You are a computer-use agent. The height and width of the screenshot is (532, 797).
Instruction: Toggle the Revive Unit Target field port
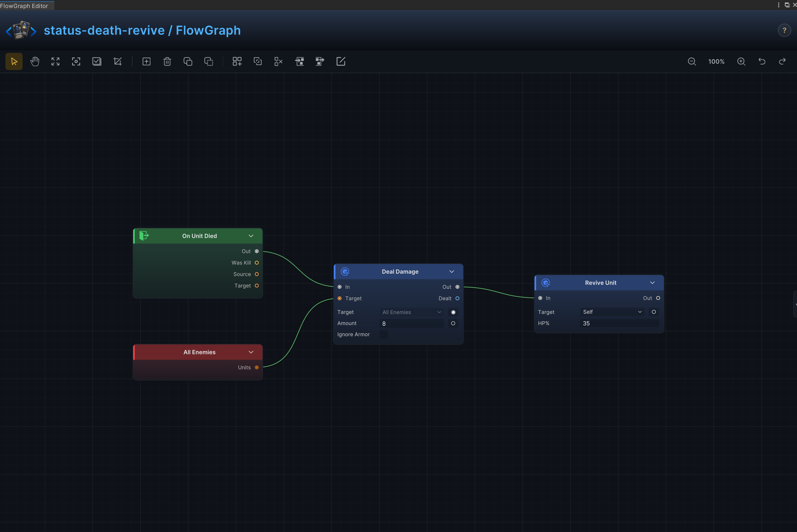coord(654,312)
